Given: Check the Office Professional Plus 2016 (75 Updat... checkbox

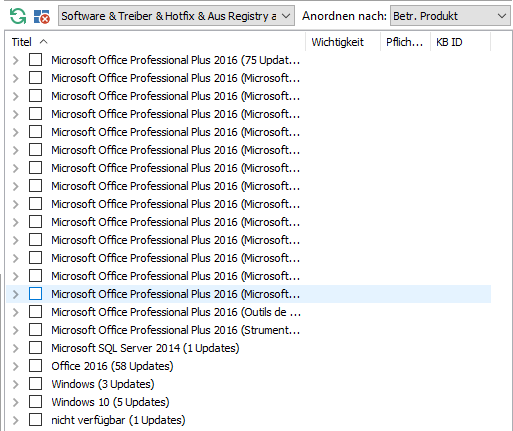Looking at the screenshot, I should click(35, 60).
